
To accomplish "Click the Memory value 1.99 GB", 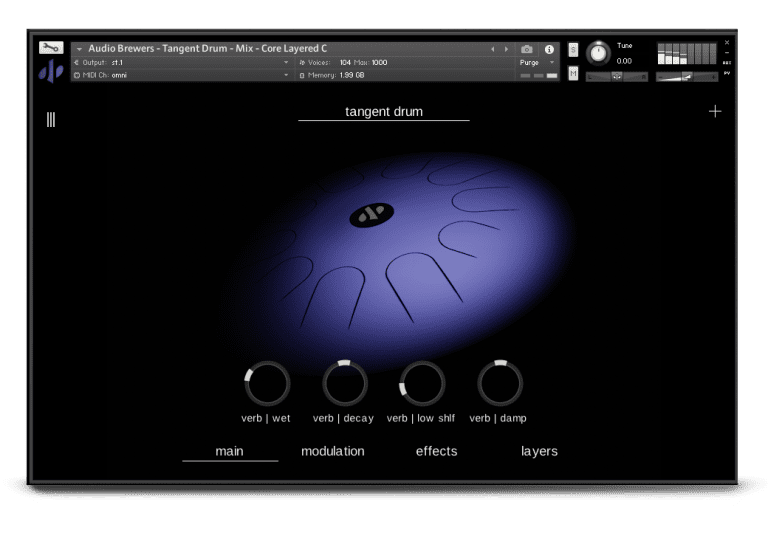I will click(352, 75).
